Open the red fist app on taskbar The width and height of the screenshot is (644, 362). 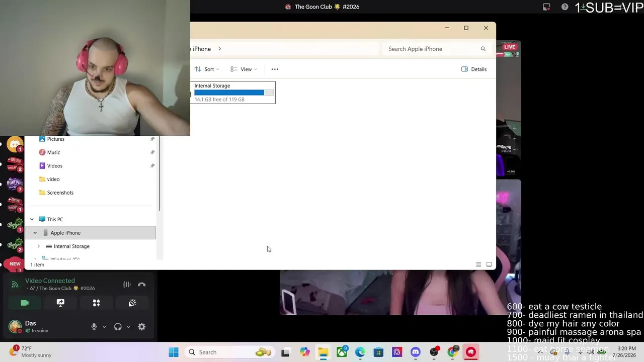click(471, 352)
